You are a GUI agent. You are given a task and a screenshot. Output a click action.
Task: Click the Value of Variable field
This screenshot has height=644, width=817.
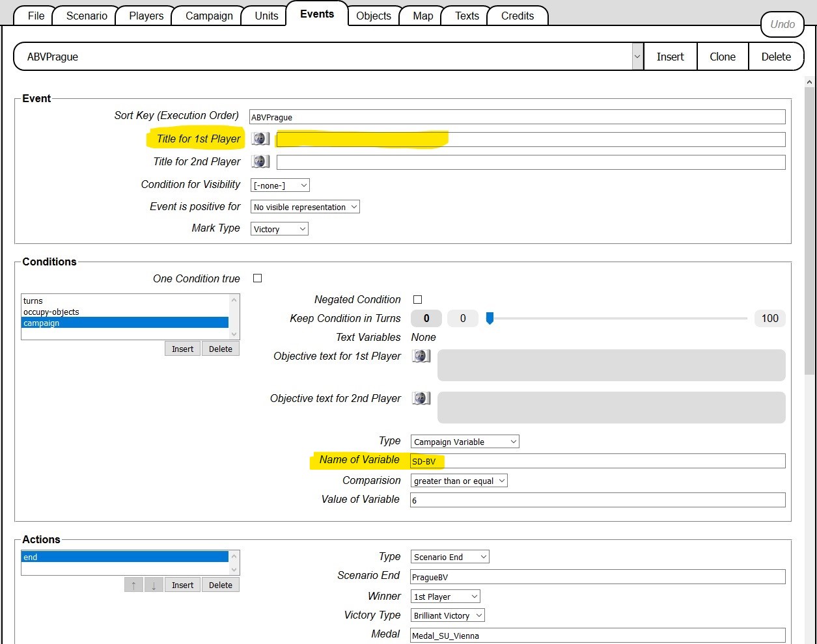coord(598,500)
